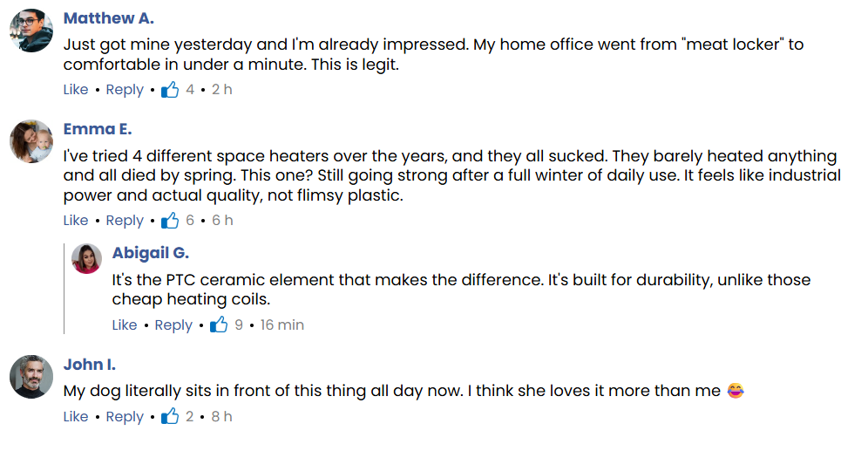
Task: Click thumbs-up icon on Emma E.'s comment
Action: click(170, 220)
